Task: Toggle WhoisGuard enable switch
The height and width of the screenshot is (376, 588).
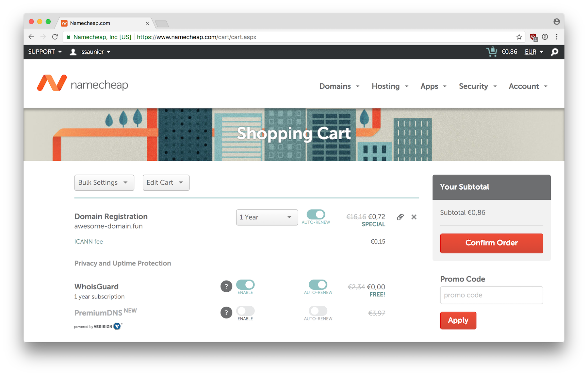Action: (245, 285)
